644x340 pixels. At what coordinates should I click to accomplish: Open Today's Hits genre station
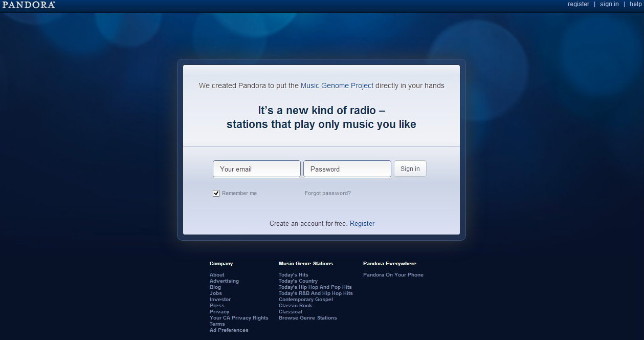point(294,275)
